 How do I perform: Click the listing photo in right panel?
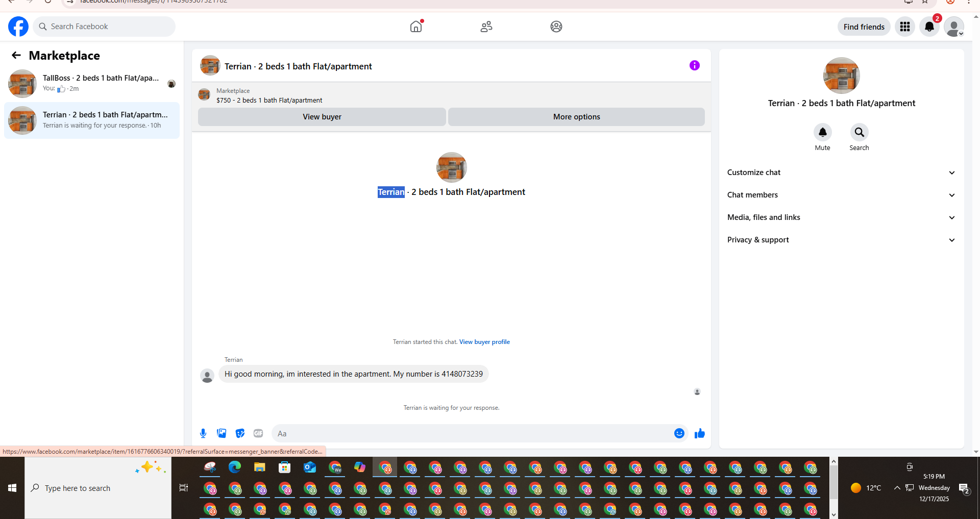tap(841, 76)
